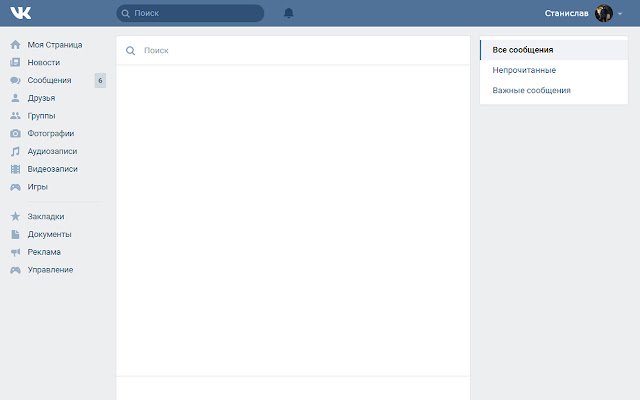
Task: Focus the header Поиск search field
Action: tap(190, 13)
